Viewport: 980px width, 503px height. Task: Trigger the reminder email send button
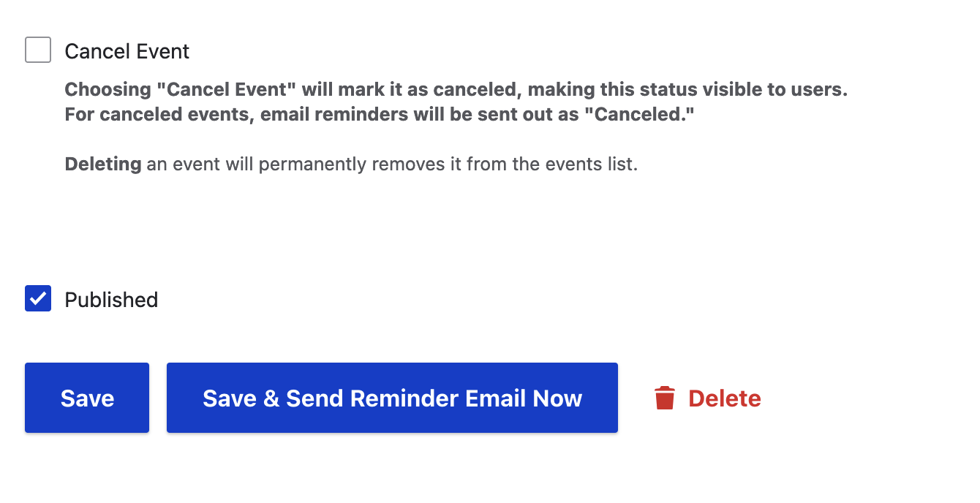click(x=392, y=398)
